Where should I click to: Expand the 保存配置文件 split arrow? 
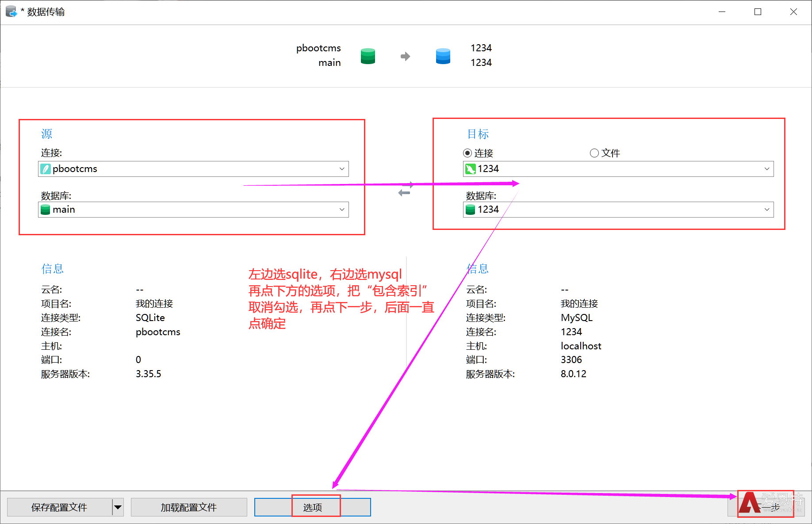(118, 507)
